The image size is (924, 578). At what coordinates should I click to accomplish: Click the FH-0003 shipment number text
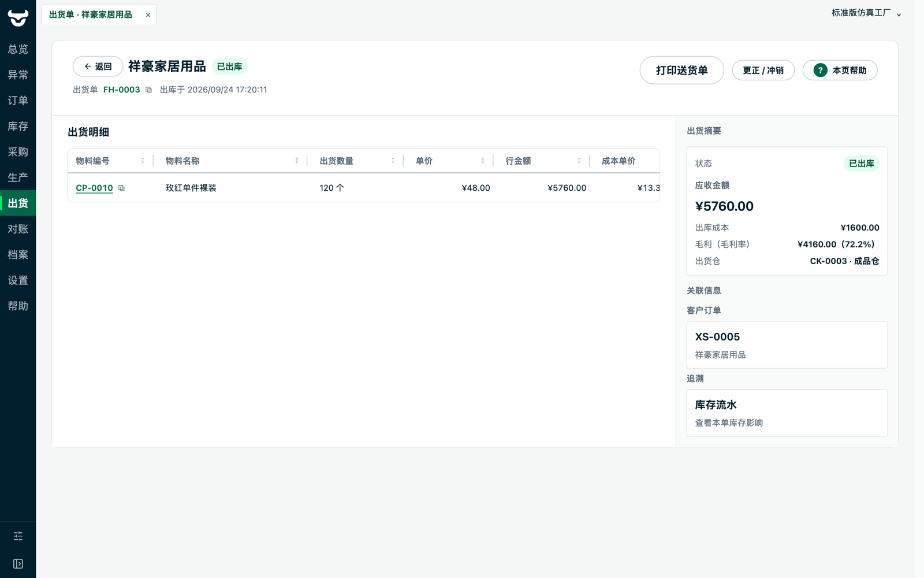tap(121, 90)
